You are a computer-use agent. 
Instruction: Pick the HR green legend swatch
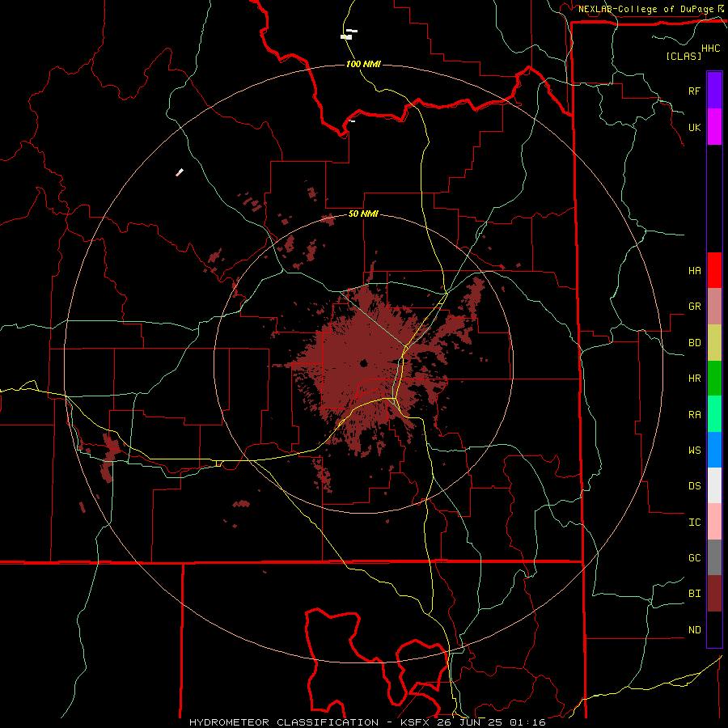(x=714, y=379)
